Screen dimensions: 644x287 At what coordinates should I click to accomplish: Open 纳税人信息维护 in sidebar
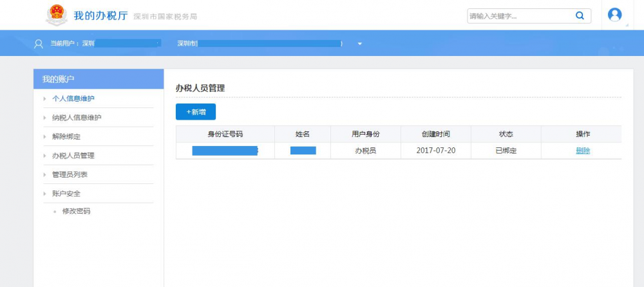77,118
